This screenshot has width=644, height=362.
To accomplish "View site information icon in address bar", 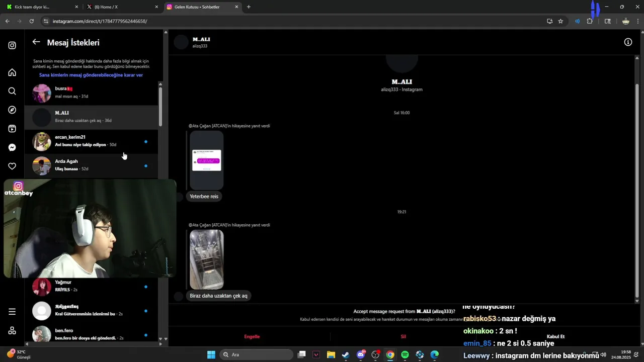I will [x=46, y=21].
